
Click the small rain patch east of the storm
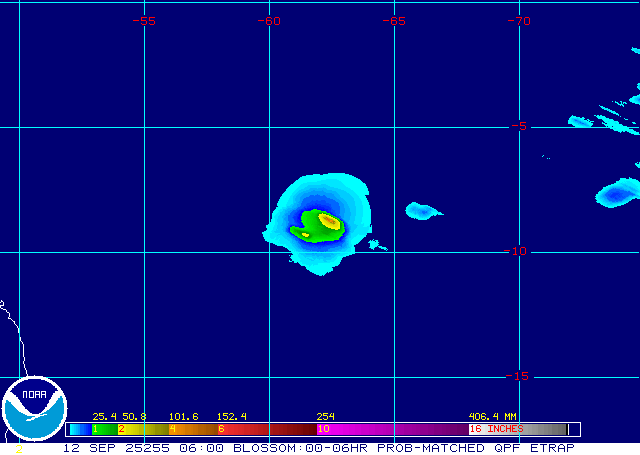422,210
